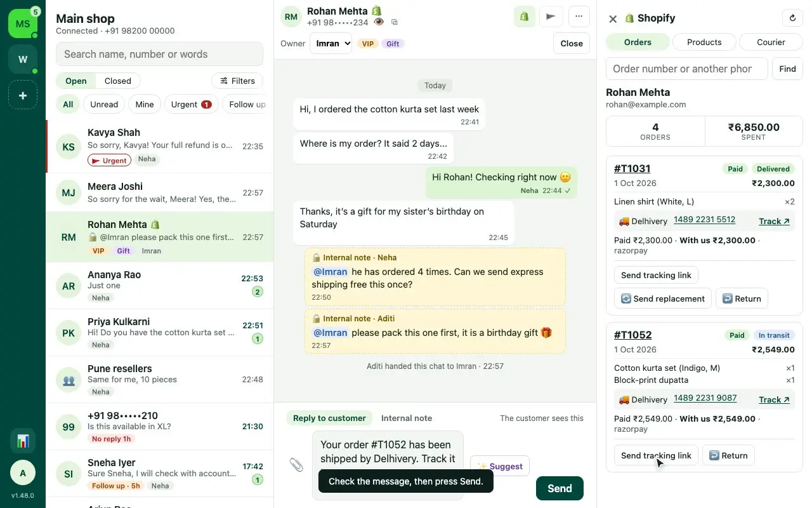Open Ananya Rao's conversation

pyautogui.click(x=159, y=286)
